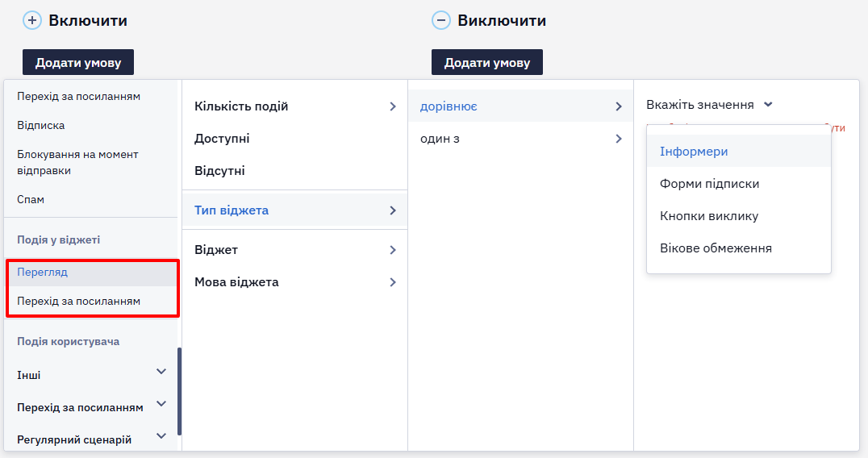Click Регулярний сценарій group label

coord(74,439)
